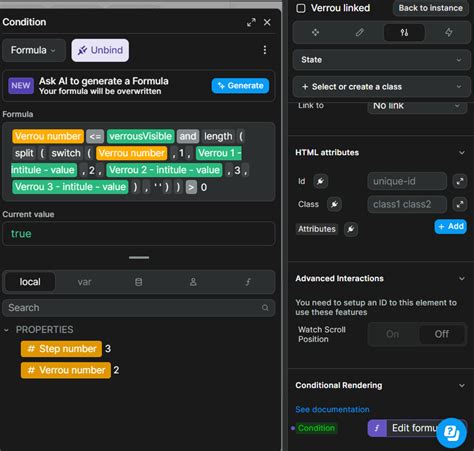Click the Generate AI formula button
This screenshot has height=451, width=474.
(x=240, y=86)
